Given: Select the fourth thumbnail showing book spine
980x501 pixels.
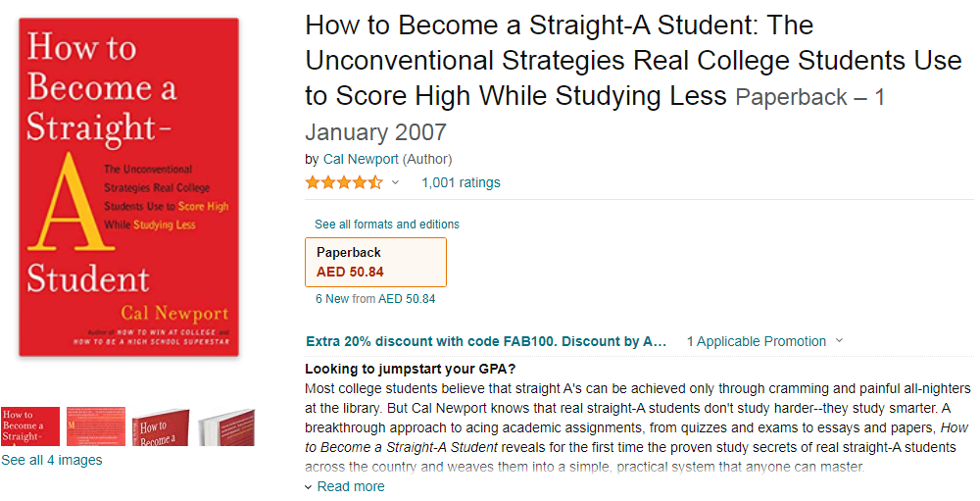Looking at the screenshot, I should (x=226, y=426).
